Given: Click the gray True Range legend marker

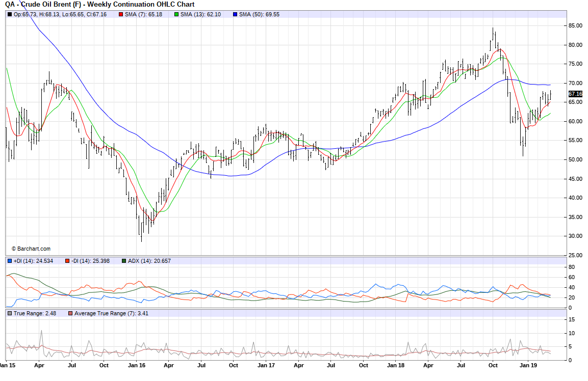Looking at the screenshot, I should (10, 313).
